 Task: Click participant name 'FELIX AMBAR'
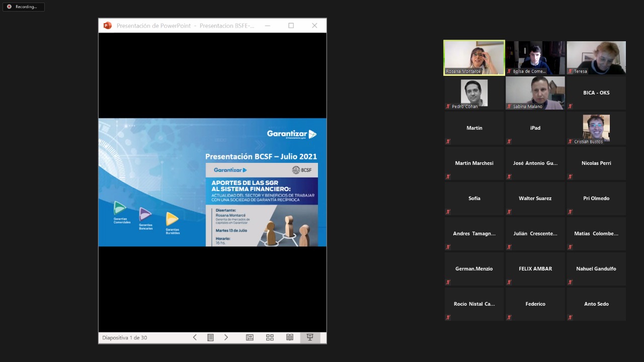coord(535,268)
